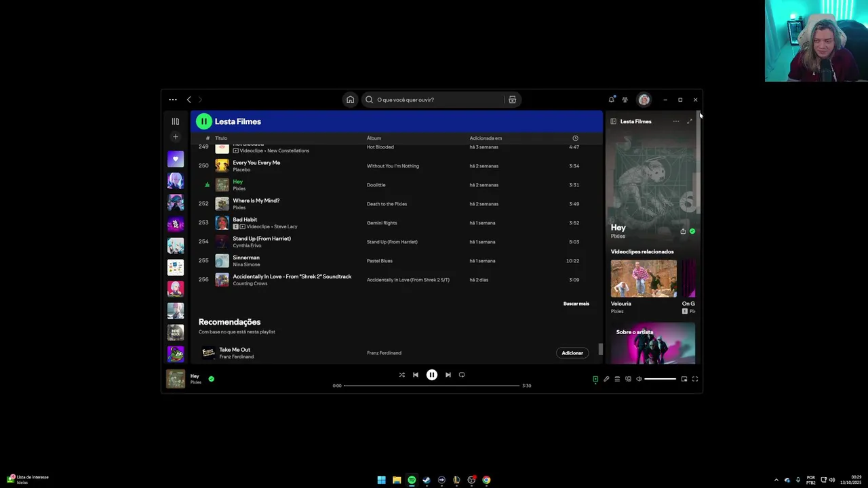Skip to the next track
The image size is (868, 488).
[448, 375]
